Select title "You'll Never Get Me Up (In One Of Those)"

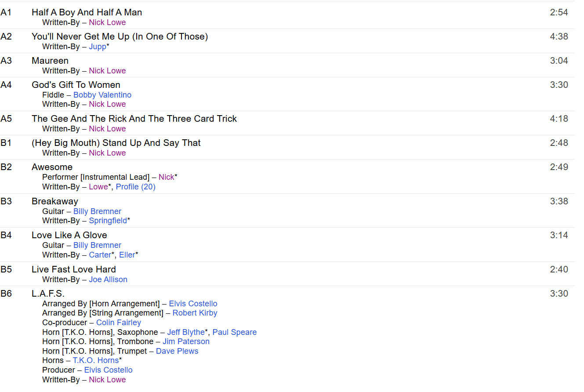pyautogui.click(x=120, y=36)
